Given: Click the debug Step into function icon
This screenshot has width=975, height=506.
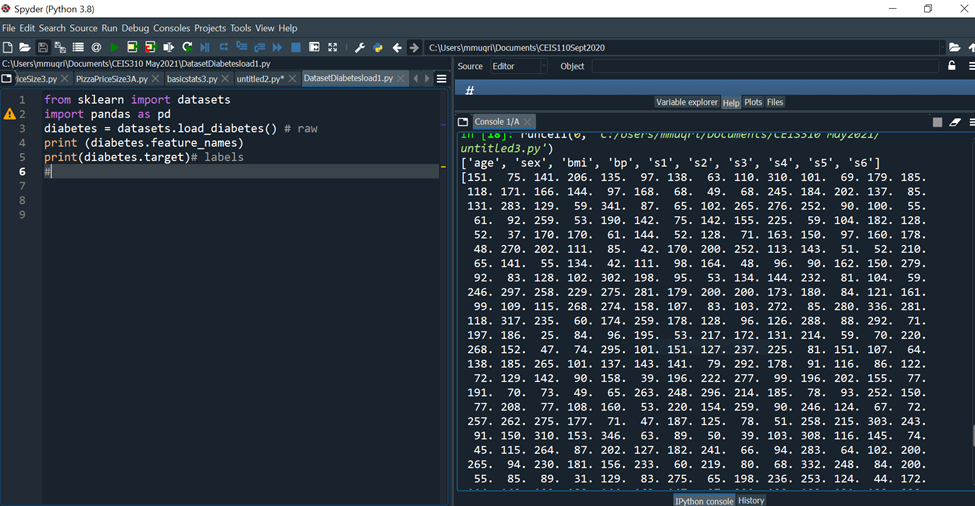Looking at the screenshot, I should pos(241,47).
